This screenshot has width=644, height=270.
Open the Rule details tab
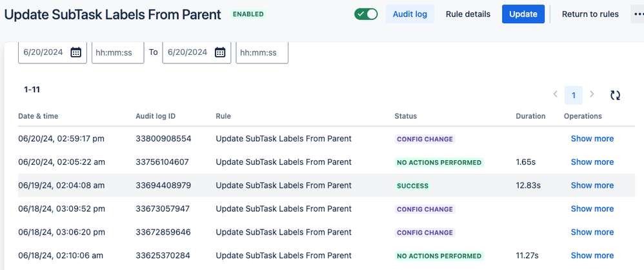pos(468,14)
